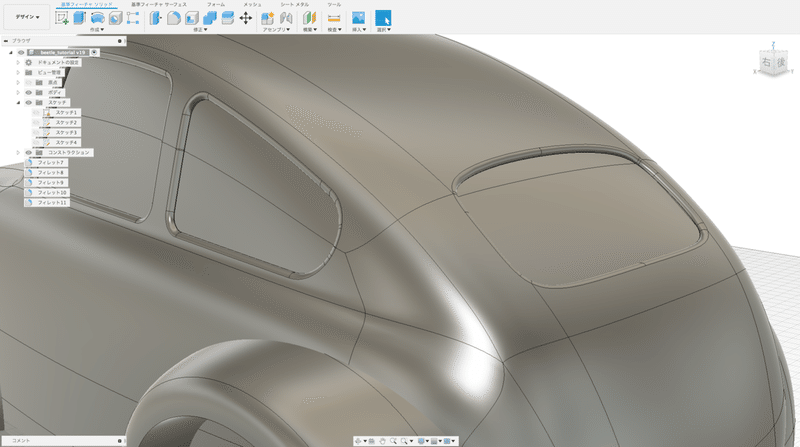Select the Zoom Window magnifier tool
This screenshot has height=447, width=800.
coord(404,441)
